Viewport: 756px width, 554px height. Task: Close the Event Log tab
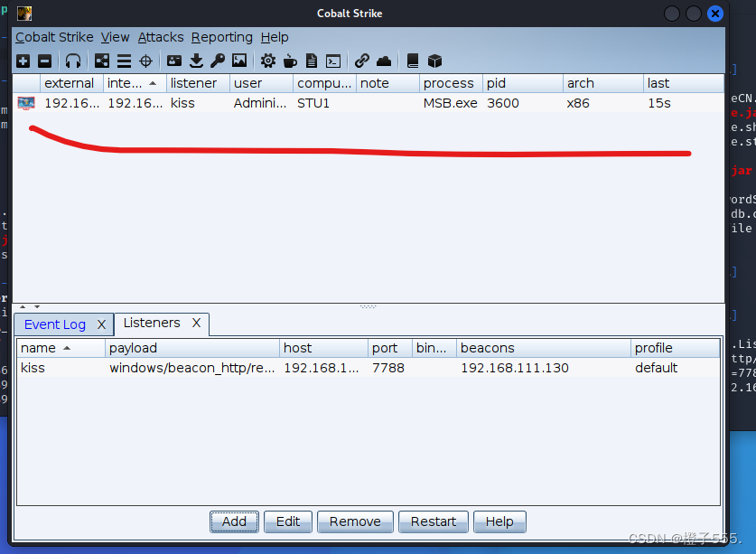101,324
